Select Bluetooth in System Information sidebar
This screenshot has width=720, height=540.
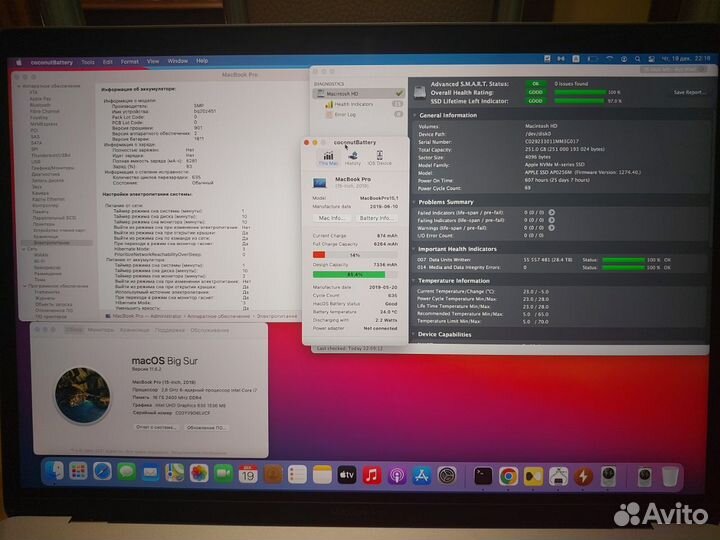pos(40,105)
